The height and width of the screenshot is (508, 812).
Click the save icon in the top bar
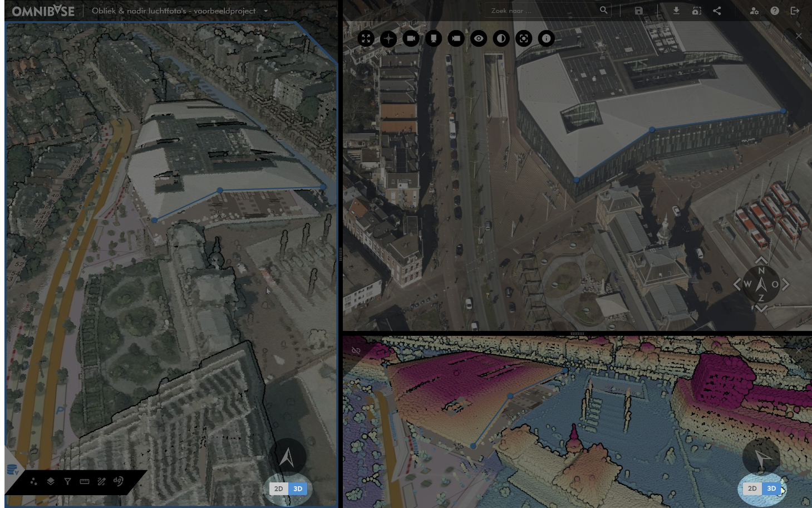point(639,11)
